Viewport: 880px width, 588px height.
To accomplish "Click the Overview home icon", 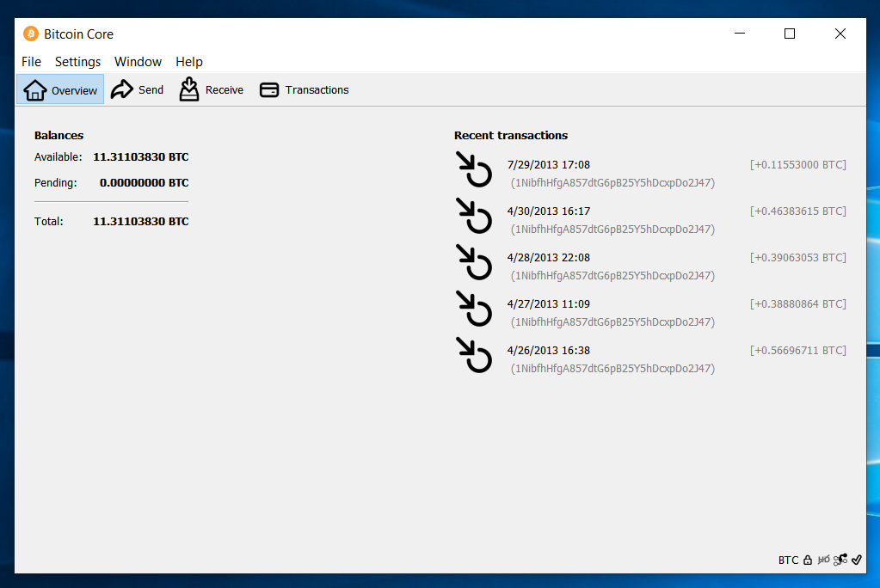I will pyautogui.click(x=34, y=89).
